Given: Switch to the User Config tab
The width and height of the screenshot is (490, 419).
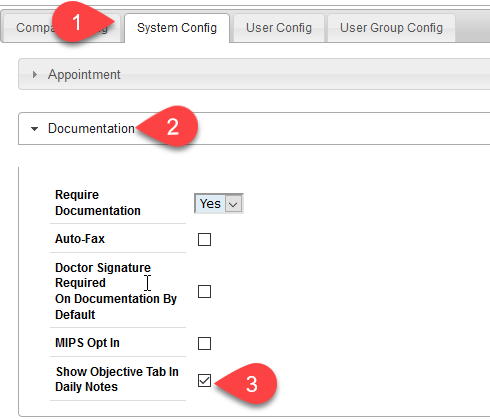Looking at the screenshot, I should 279,28.
